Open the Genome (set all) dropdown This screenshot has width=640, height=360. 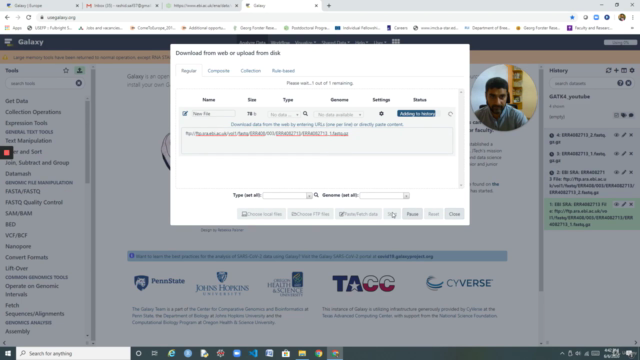pos(384,196)
